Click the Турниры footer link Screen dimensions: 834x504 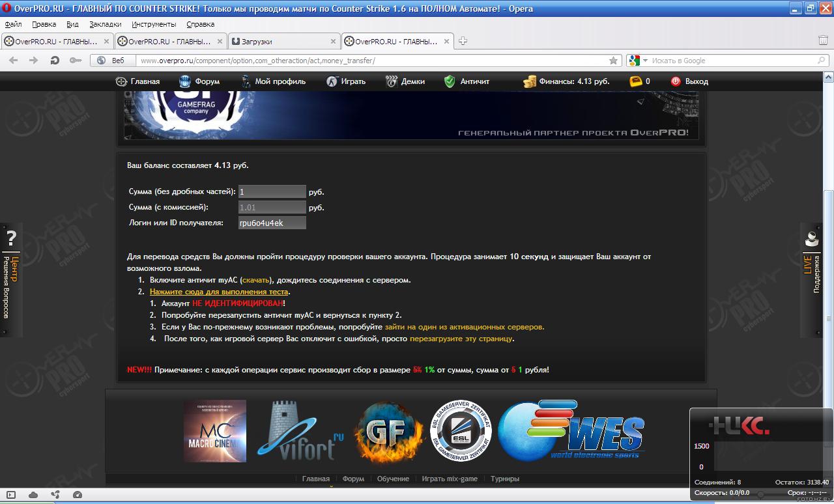point(505,479)
